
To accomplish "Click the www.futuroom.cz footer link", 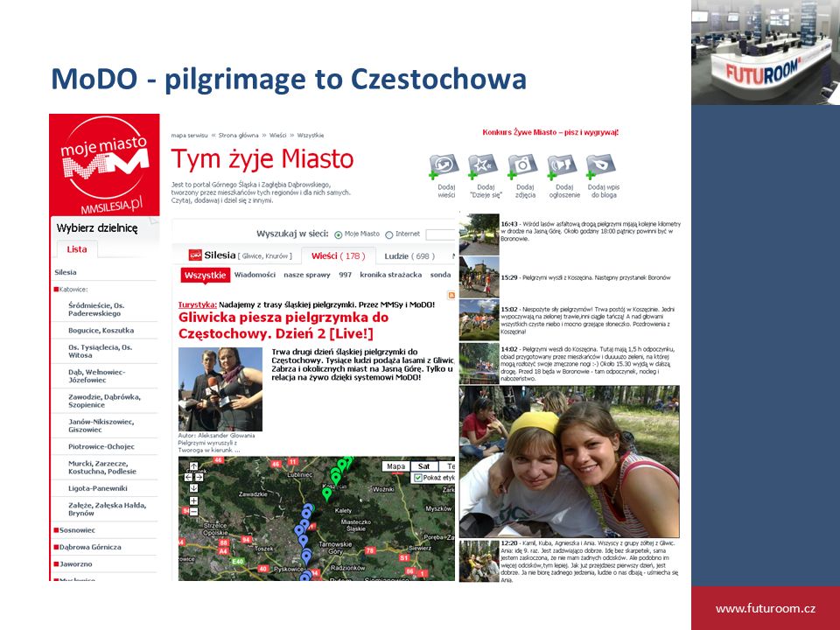I will tap(766, 608).
